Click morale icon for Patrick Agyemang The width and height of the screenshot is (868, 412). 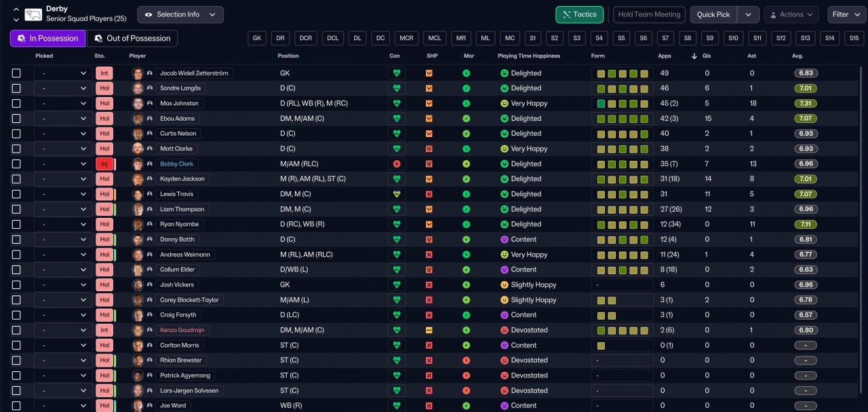[x=467, y=375]
